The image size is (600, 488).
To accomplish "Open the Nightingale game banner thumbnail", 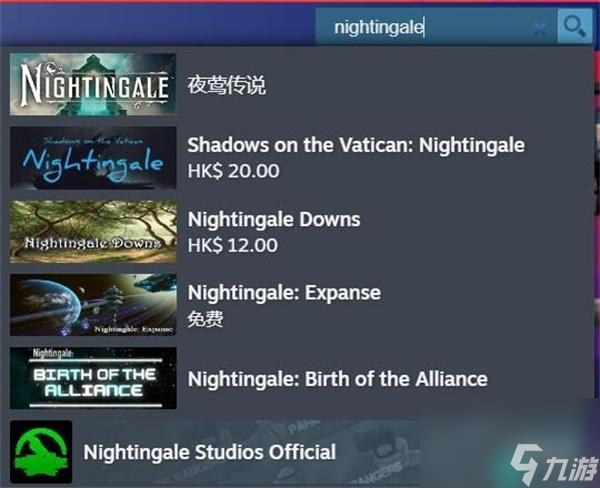I will tap(93, 85).
